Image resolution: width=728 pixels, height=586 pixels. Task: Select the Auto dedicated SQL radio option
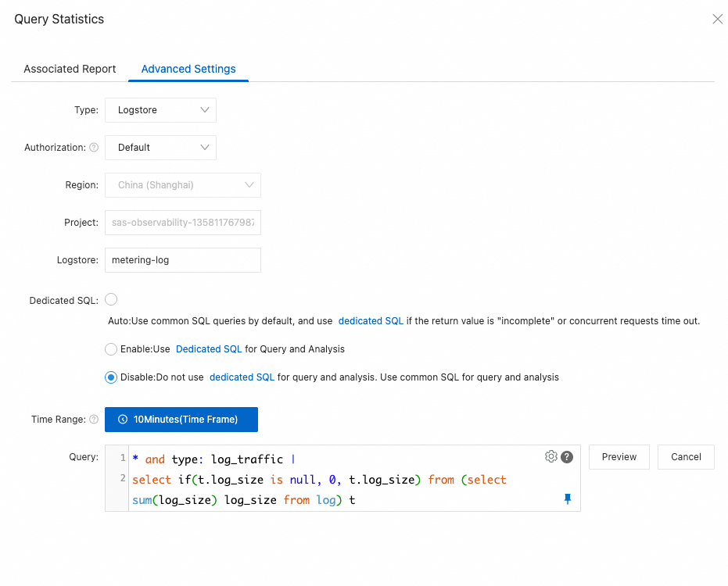pyautogui.click(x=111, y=299)
